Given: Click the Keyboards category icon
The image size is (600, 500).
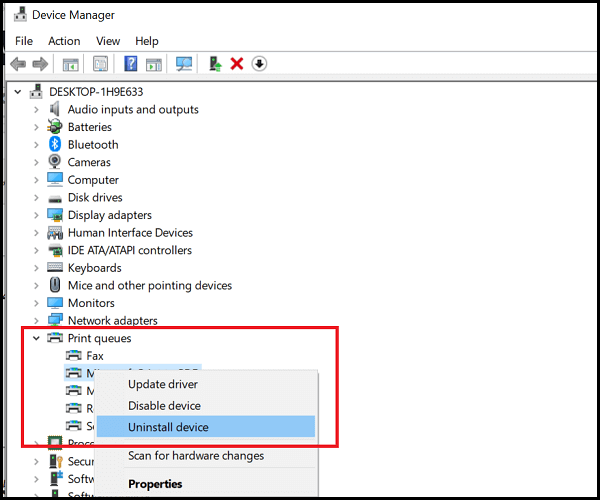Looking at the screenshot, I should [55, 267].
